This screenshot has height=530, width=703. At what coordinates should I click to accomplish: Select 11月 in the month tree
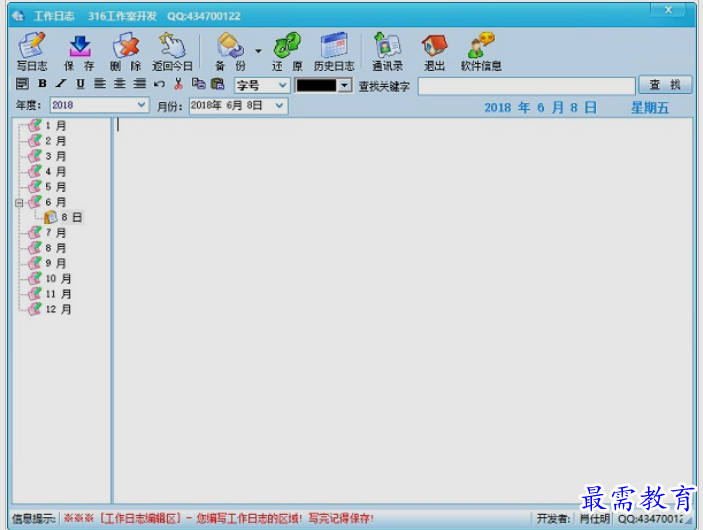click(58, 294)
